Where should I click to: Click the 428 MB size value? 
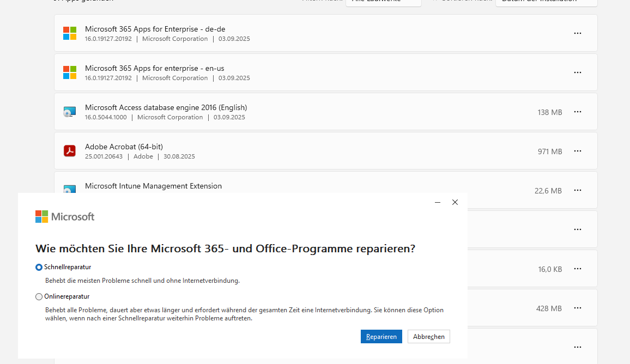click(549, 308)
